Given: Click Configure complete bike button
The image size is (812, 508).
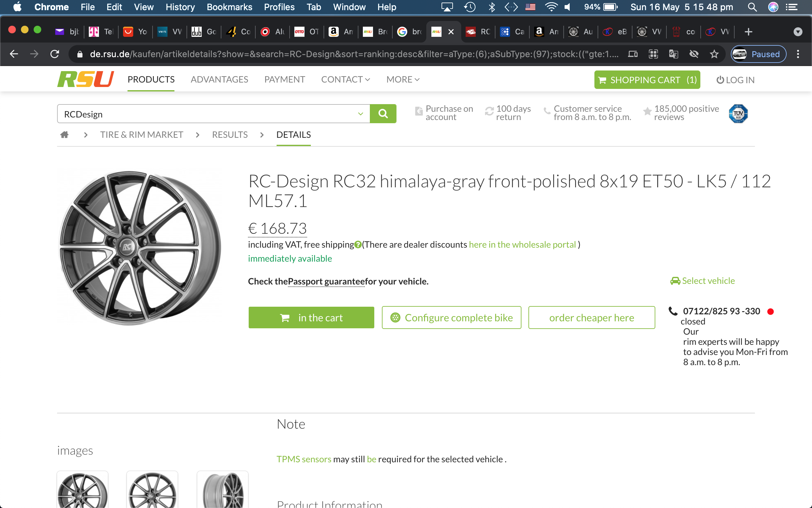Looking at the screenshot, I should coord(451,317).
